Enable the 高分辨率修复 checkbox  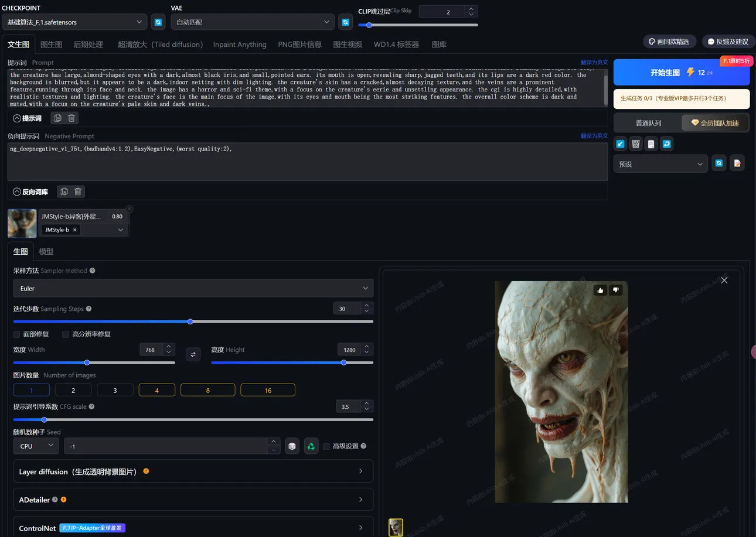(66, 334)
